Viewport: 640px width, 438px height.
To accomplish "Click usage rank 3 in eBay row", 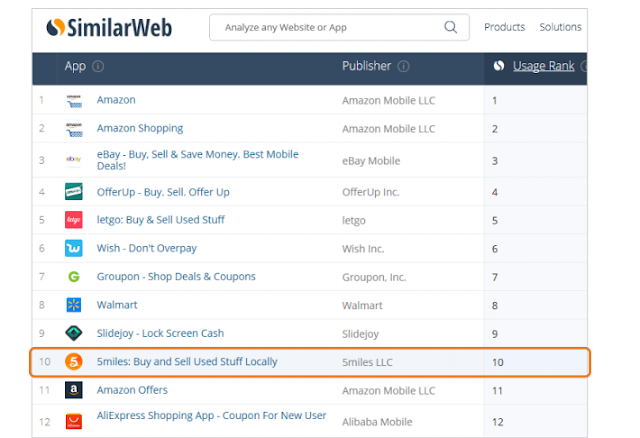I will pos(495,161).
